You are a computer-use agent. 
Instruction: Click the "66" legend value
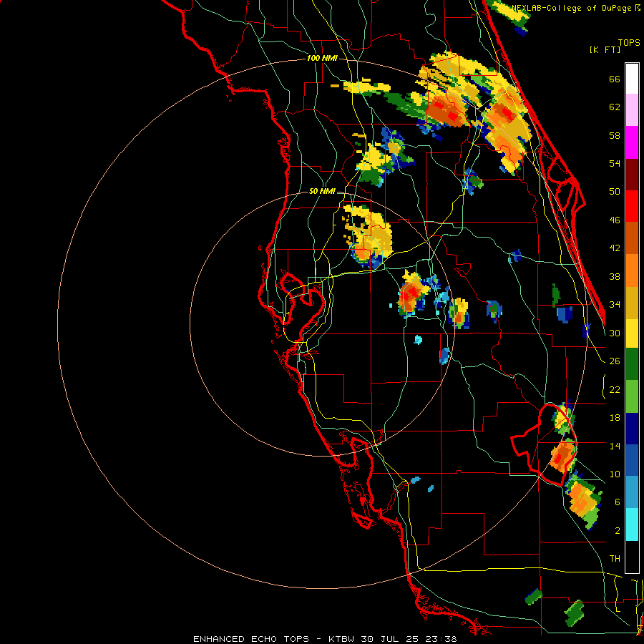(615, 79)
